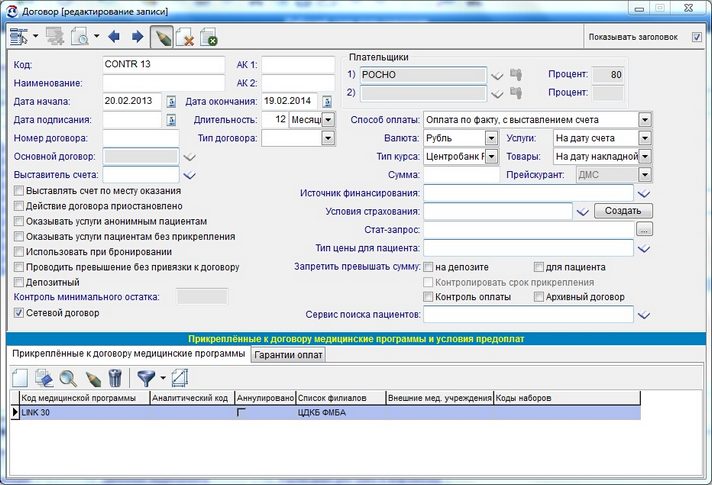Click magnifier view icon in programs toolbar
Viewport: 712px width, 485px height.
coord(68,378)
